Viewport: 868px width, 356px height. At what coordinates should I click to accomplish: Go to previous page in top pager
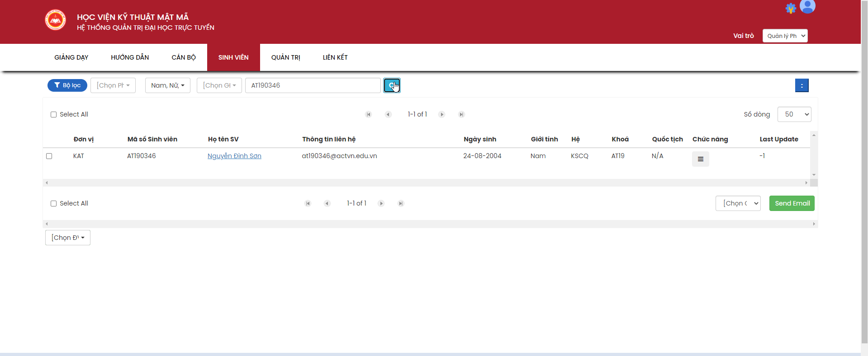click(388, 114)
